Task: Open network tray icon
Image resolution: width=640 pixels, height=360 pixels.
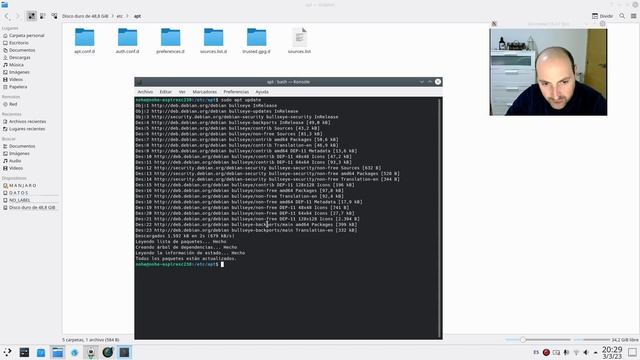Action: click(x=576, y=352)
